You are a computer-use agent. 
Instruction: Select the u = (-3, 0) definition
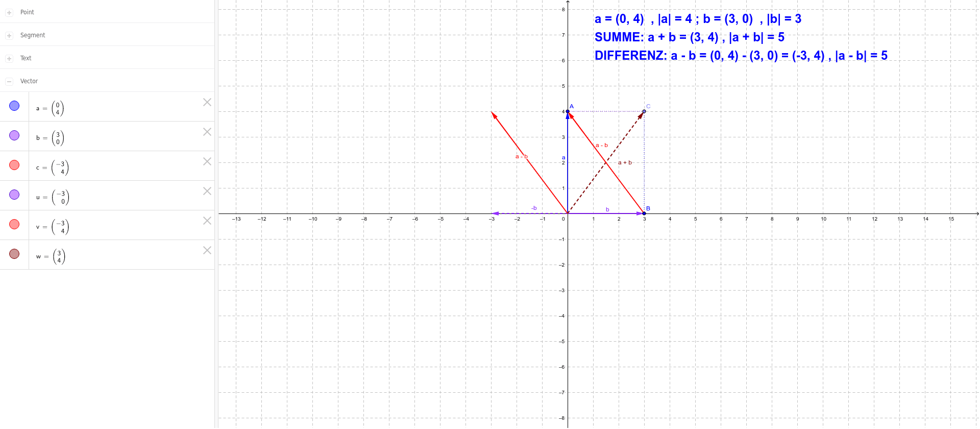pos(52,197)
